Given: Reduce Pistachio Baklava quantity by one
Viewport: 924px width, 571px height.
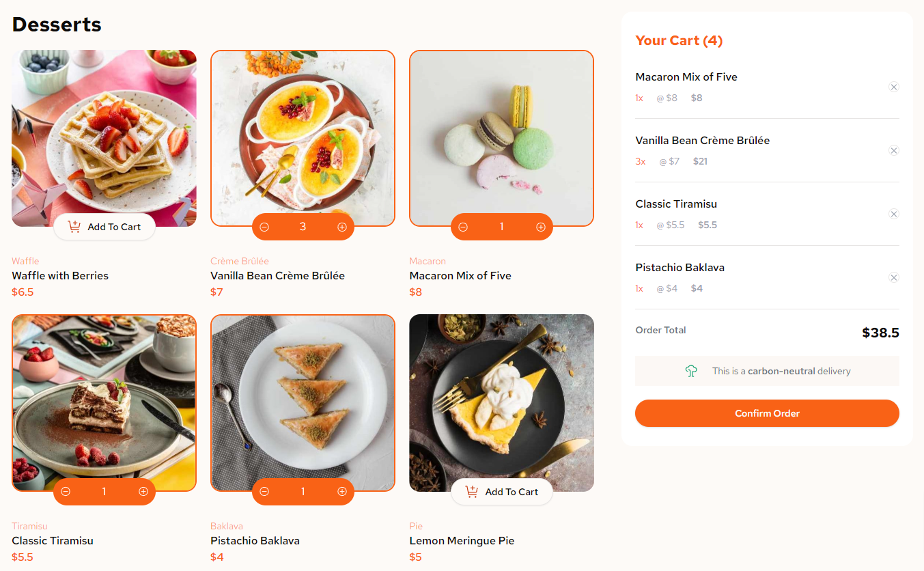Looking at the screenshot, I should 264,492.
